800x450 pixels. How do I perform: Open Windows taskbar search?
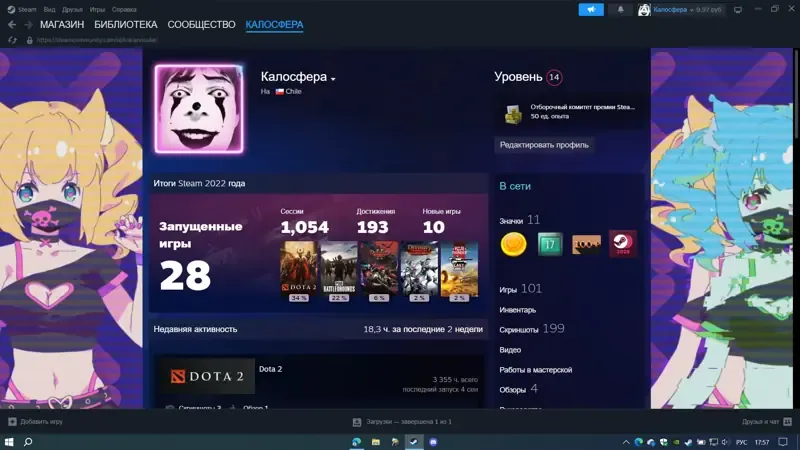point(28,442)
